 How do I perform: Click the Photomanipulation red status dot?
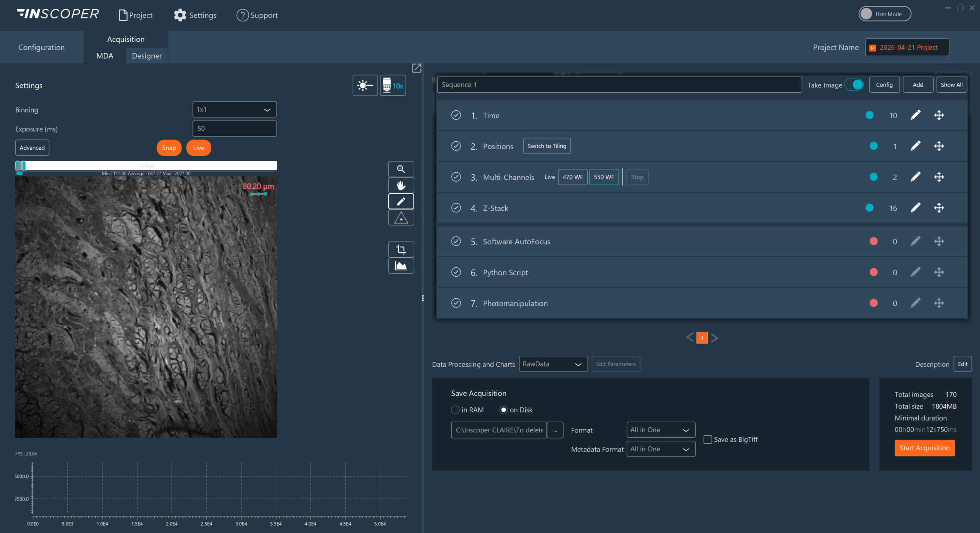[873, 303]
